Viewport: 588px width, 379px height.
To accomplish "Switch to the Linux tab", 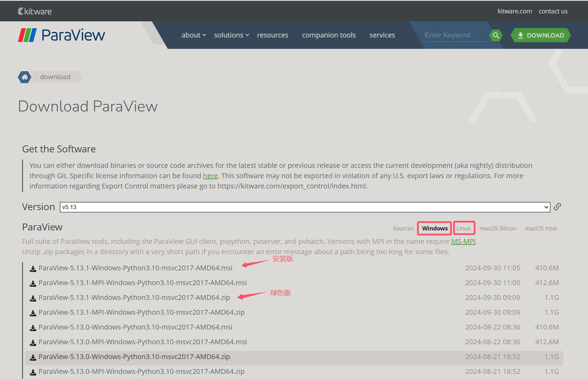I will (x=464, y=228).
